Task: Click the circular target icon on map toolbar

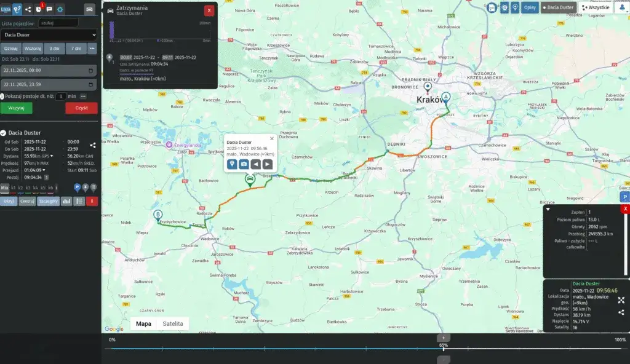Action: [x=504, y=7]
